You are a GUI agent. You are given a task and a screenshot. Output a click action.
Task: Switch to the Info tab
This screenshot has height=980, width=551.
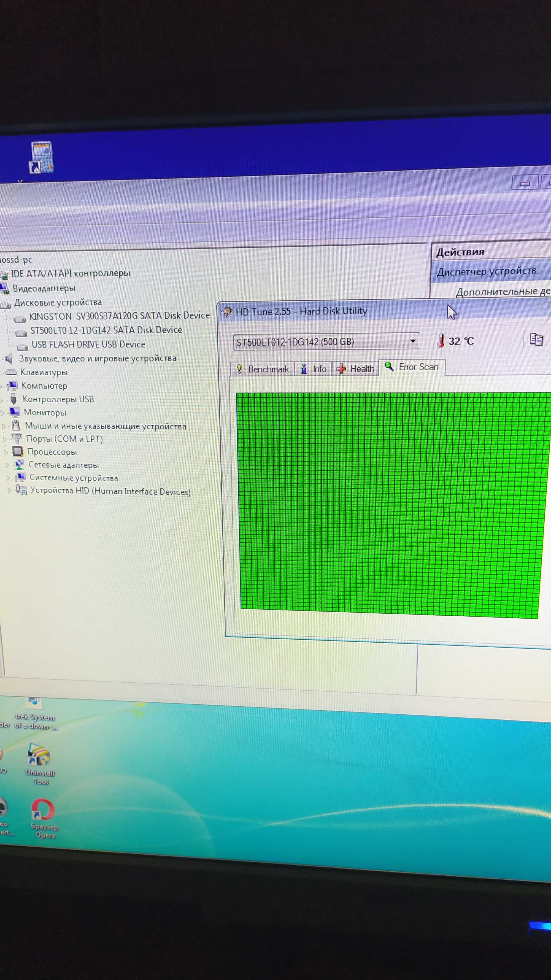pos(313,369)
